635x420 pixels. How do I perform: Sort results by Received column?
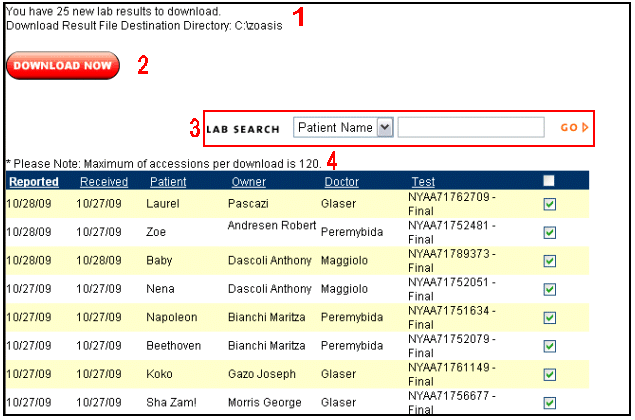pyautogui.click(x=104, y=182)
